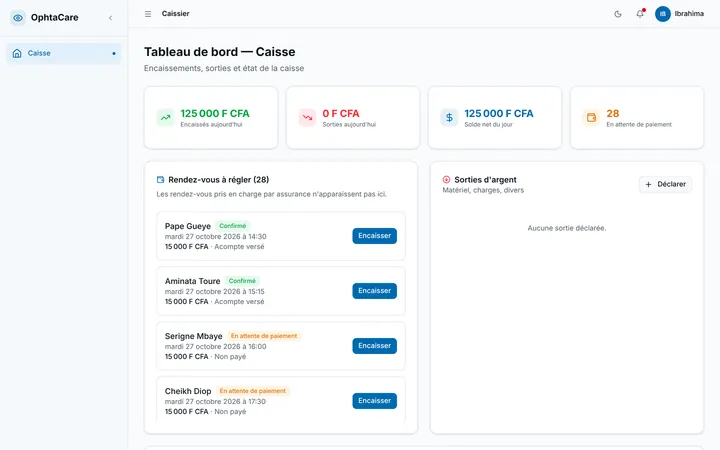Click the red circle icon beside Sorties d'argent

coord(446,180)
